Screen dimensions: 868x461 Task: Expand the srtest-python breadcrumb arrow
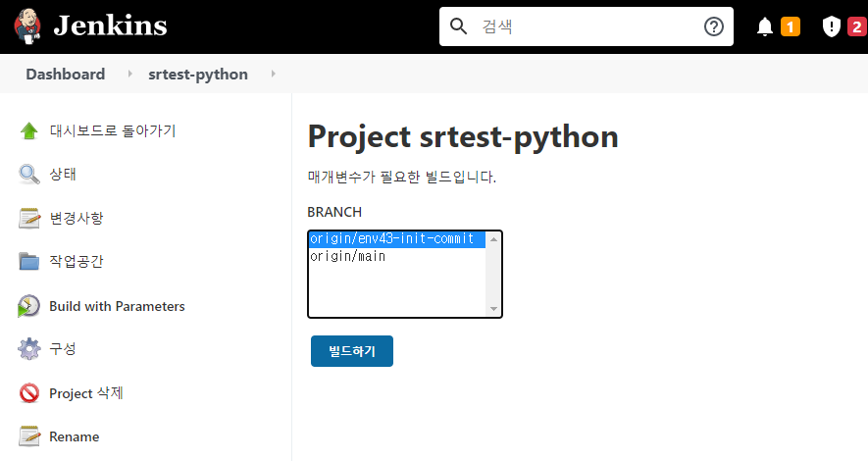273,74
